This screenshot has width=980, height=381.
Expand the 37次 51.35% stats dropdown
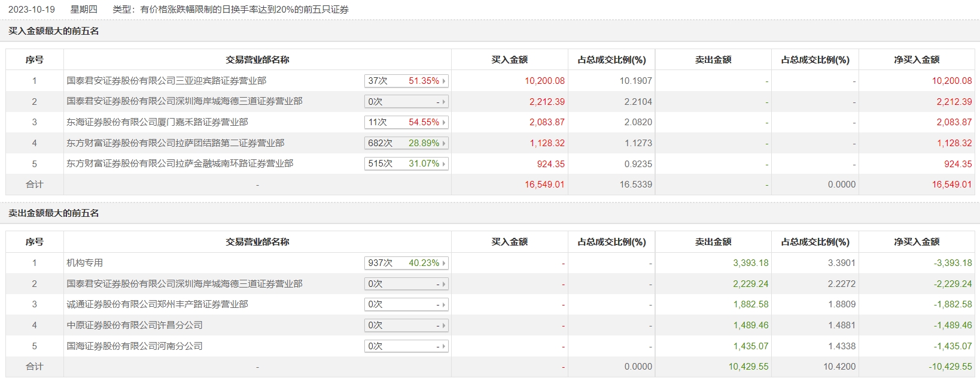pos(406,81)
